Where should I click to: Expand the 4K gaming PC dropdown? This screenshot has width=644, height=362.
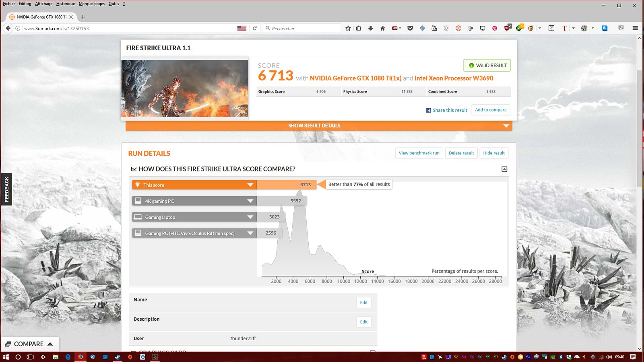coord(250,201)
